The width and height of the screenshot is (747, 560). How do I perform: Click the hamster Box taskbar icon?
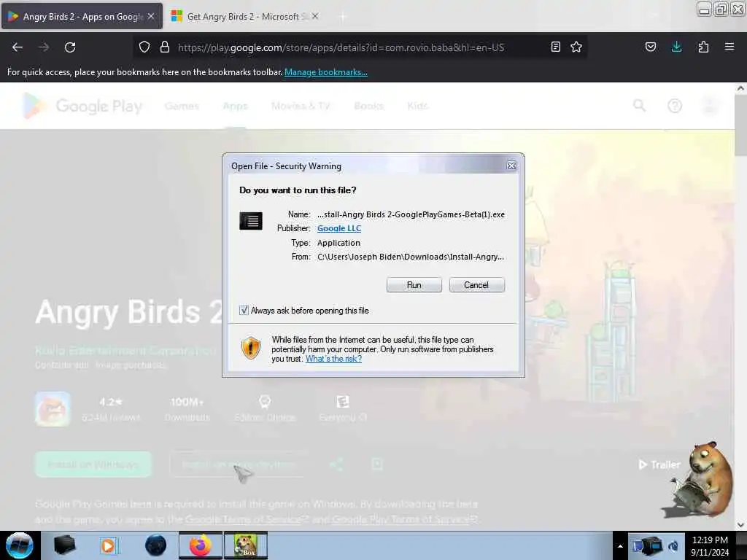coord(246,545)
